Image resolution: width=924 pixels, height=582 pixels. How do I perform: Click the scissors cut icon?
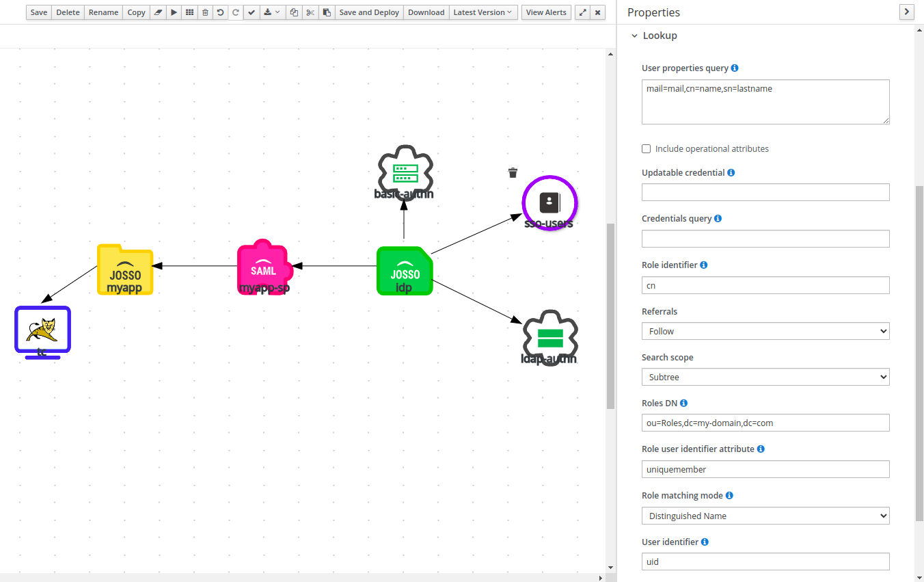pos(310,12)
